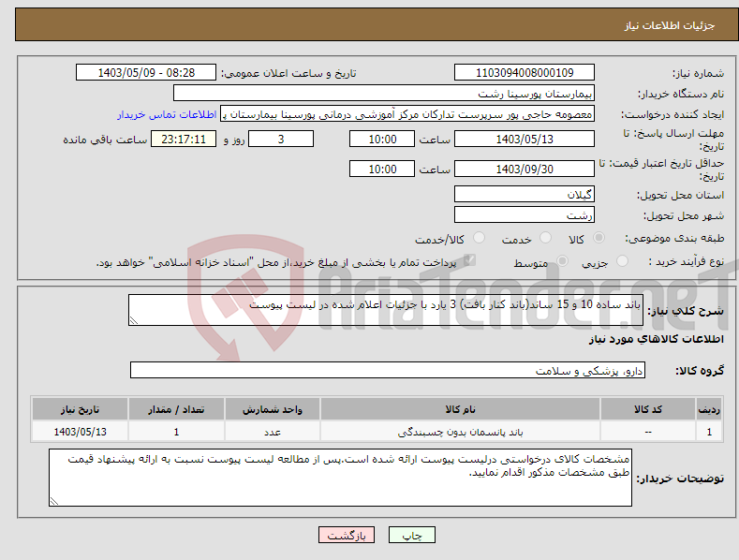Screen dimensions: 739x560
Task: Click the request creator field معصومه حاجی پور
Action: (407, 113)
